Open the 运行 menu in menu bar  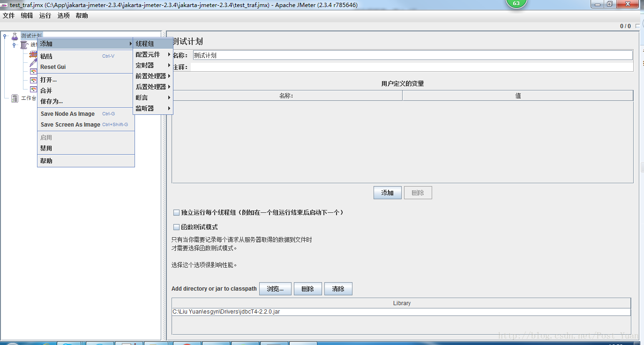[45, 15]
